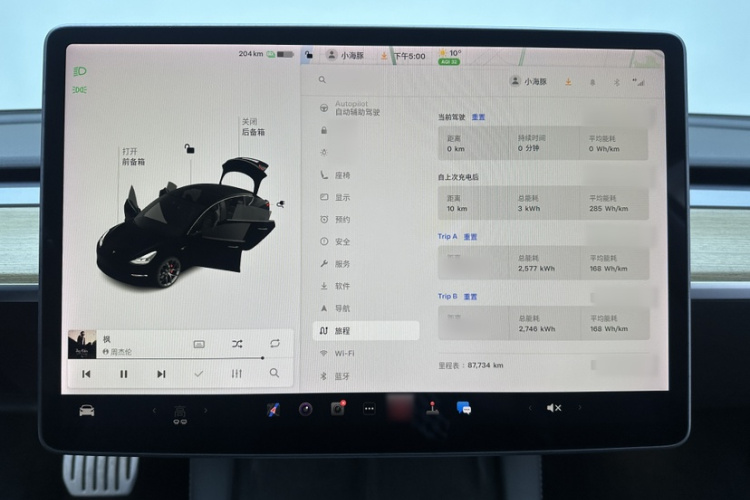
Task: Tap the 10° weather indicator
Action: [x=450, y=53]
